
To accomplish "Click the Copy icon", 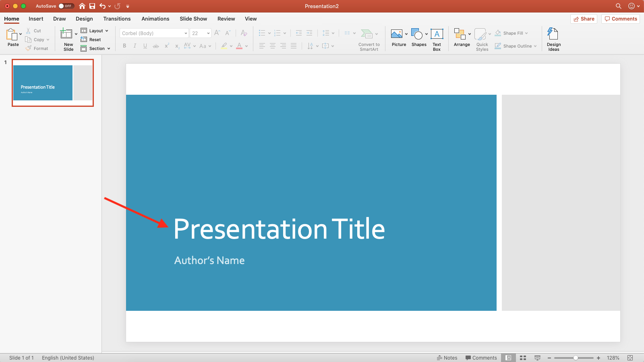I will click(x=28, y=40).
